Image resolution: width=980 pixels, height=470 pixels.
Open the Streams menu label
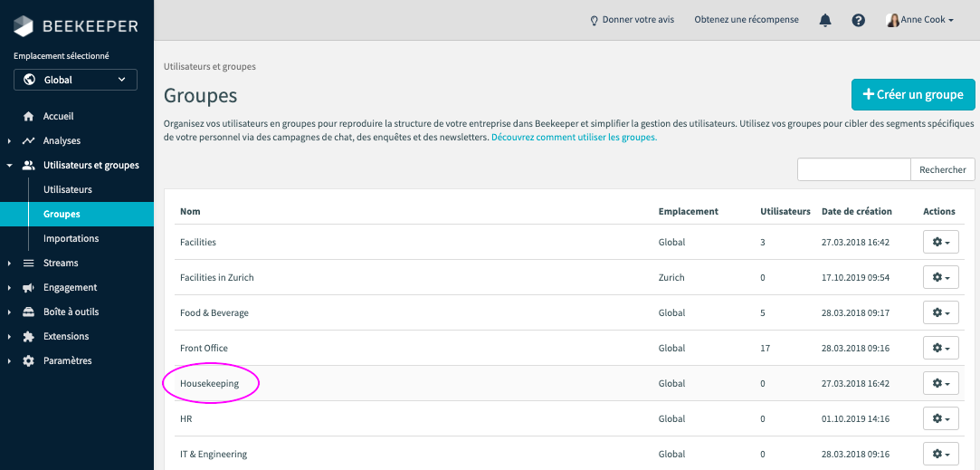(x=61, y=263)
